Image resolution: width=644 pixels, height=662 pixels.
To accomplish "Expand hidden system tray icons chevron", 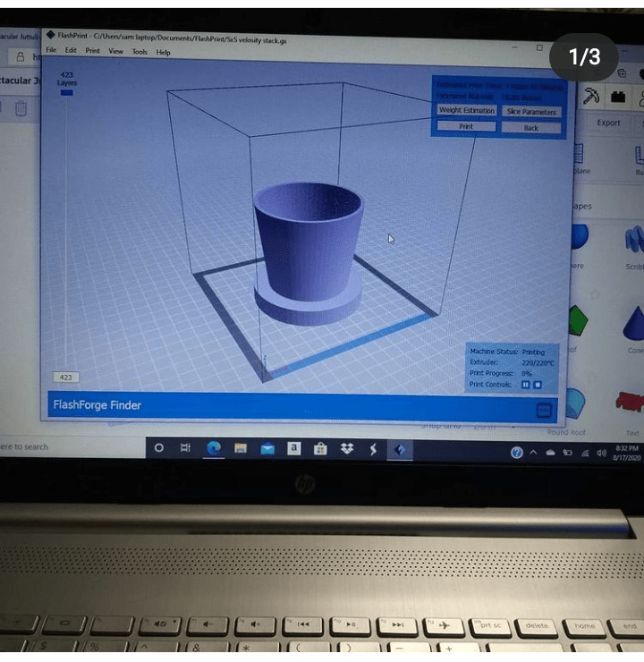I will tap(533, 453).
